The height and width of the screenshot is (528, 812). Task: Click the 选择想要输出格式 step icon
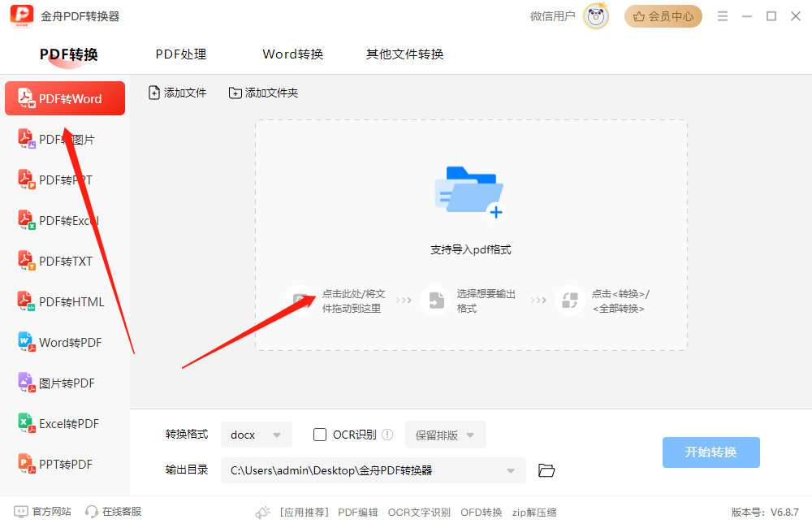click(435, 301)
